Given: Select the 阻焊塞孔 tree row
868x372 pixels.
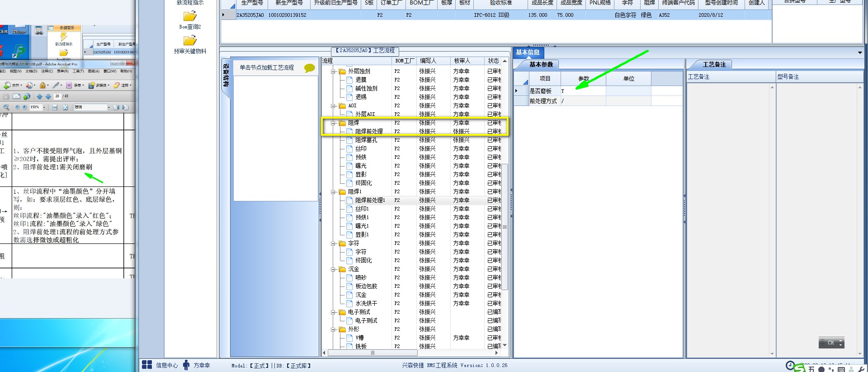Looking at the screenshot, I should point(366,140).
